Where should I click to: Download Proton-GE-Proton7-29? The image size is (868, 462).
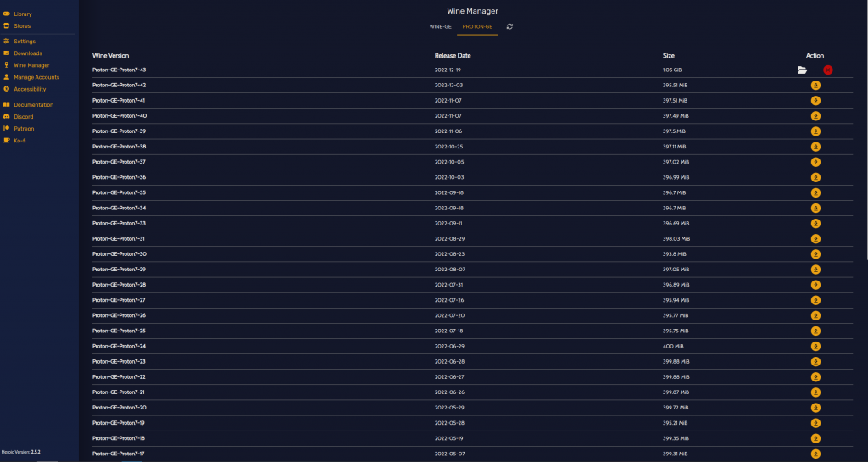(815, 270)
